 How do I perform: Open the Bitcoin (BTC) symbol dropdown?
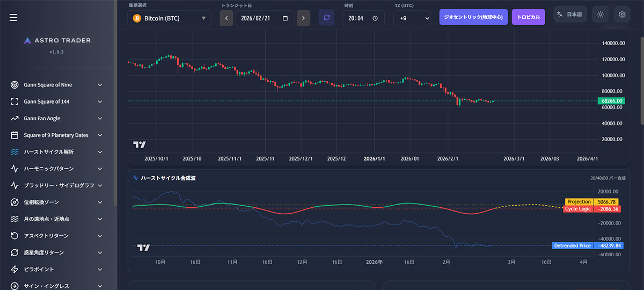tap(169, 18)
